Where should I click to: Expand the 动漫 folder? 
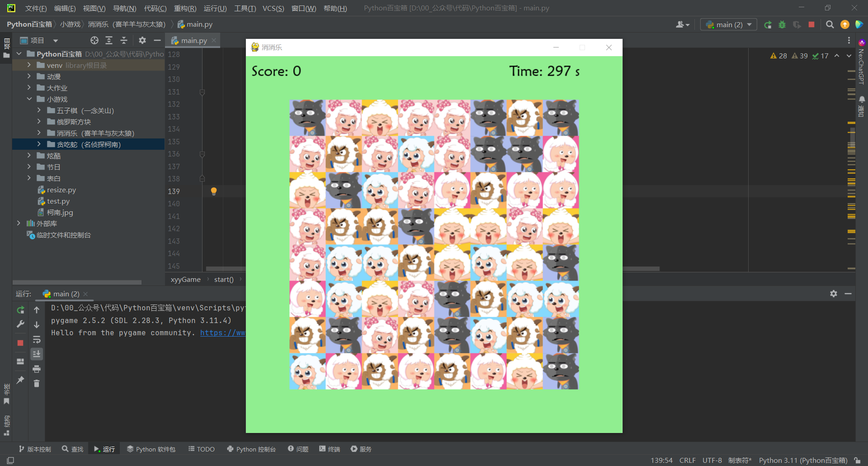coord(29,76)
